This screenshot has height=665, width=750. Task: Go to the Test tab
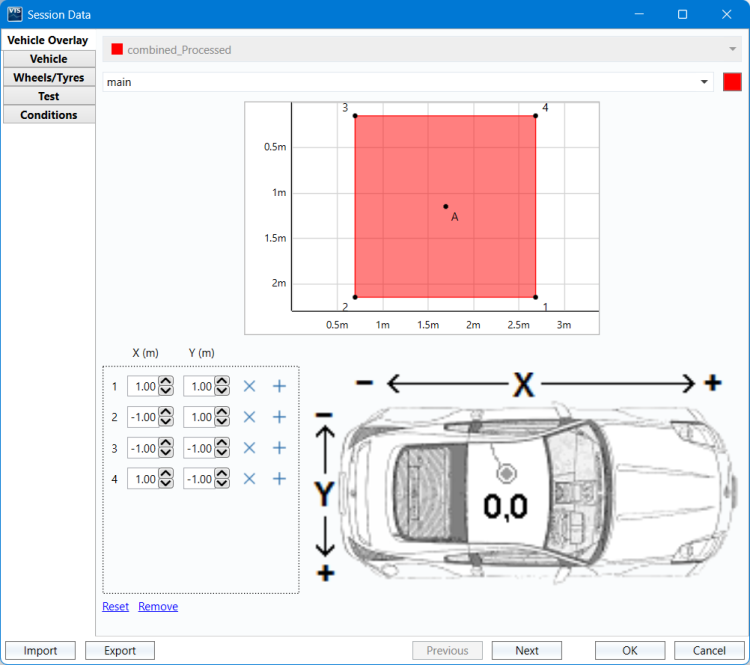tap(49, 96)
